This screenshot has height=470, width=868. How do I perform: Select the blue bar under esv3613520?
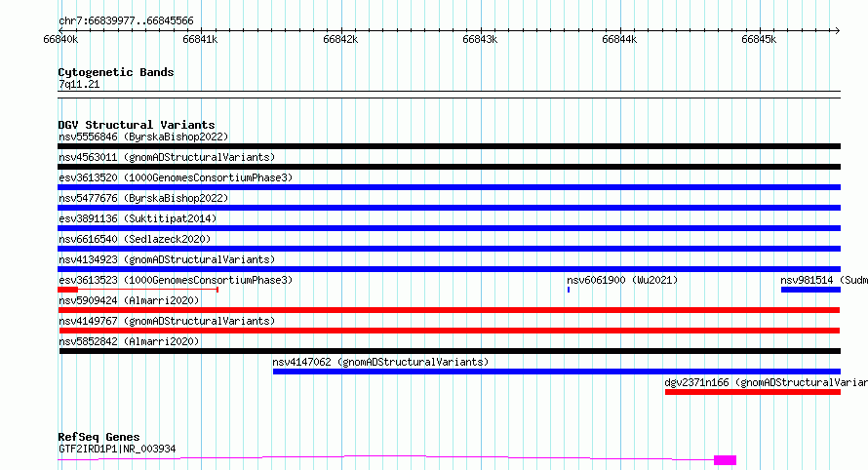pyautogui.click(x=449, y=187)
